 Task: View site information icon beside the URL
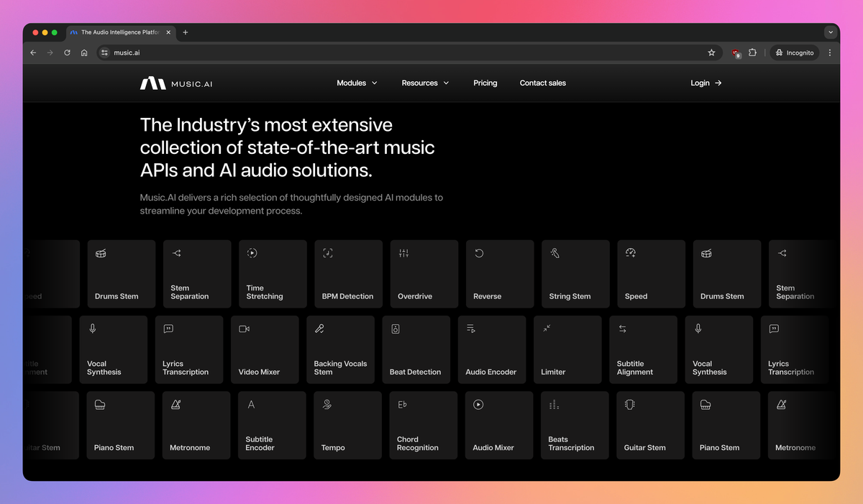[x=104, y=52]
